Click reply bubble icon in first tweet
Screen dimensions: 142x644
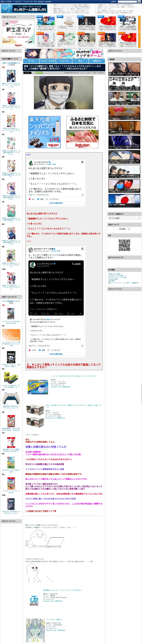pyautogui.click(x=38, y=199)
